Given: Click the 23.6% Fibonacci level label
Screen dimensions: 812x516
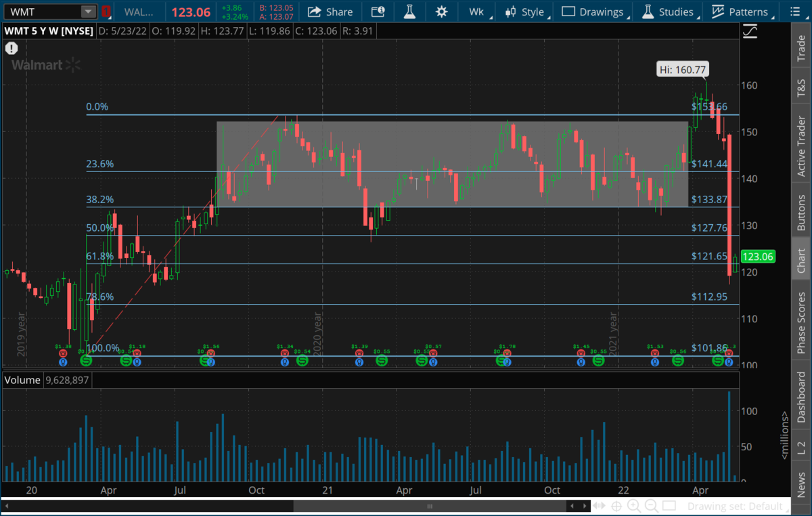Looking at the screenshot, I should (100, 164).
